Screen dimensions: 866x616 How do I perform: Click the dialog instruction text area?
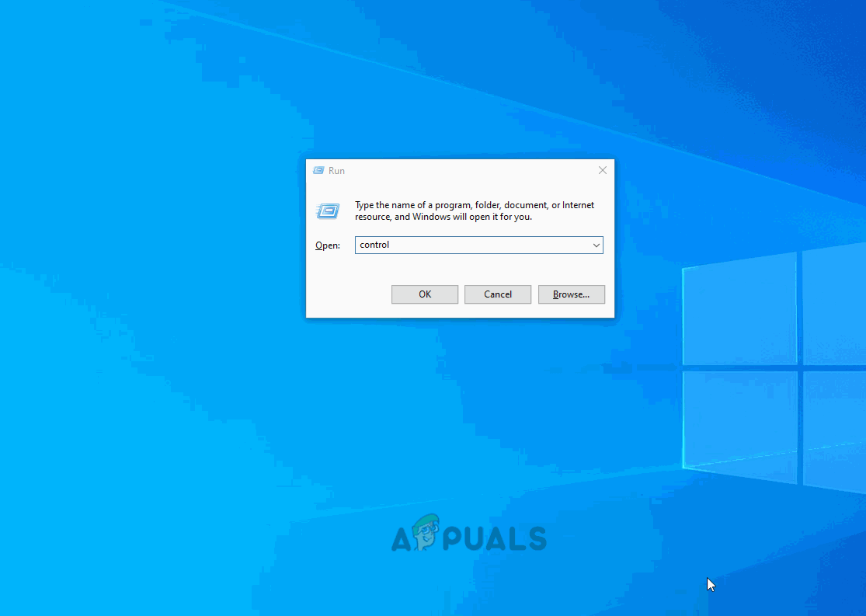(474, 211)
